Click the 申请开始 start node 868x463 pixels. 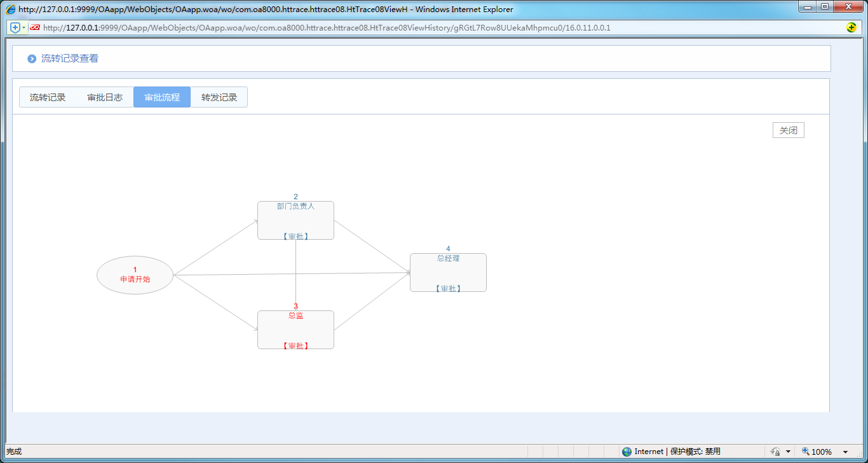(135, 275)
